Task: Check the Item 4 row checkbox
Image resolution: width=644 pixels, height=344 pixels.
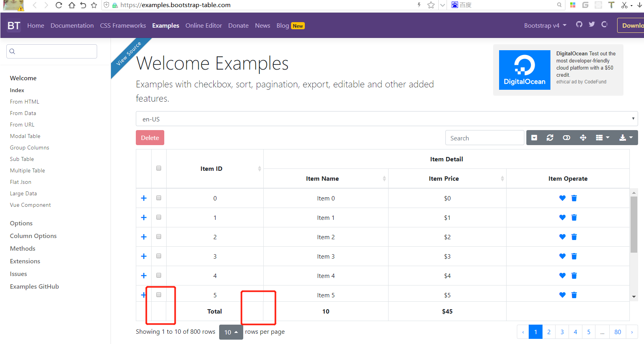Action: pos(159,275)
